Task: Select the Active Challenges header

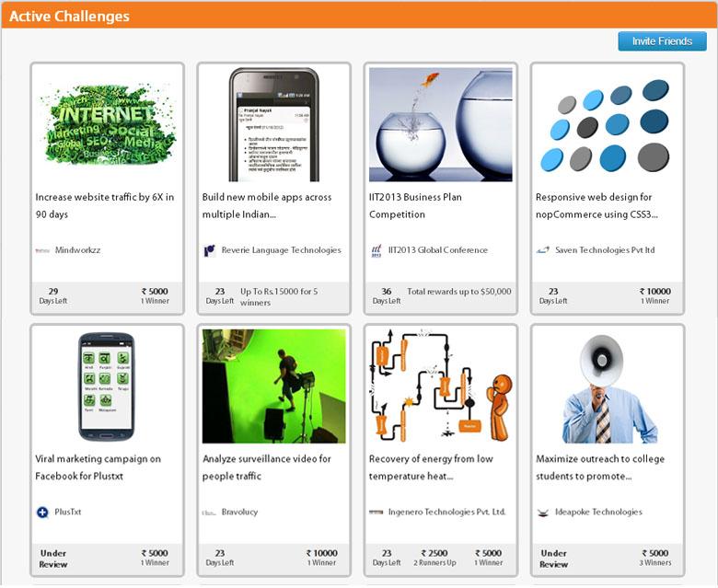Action: point(359,15)
